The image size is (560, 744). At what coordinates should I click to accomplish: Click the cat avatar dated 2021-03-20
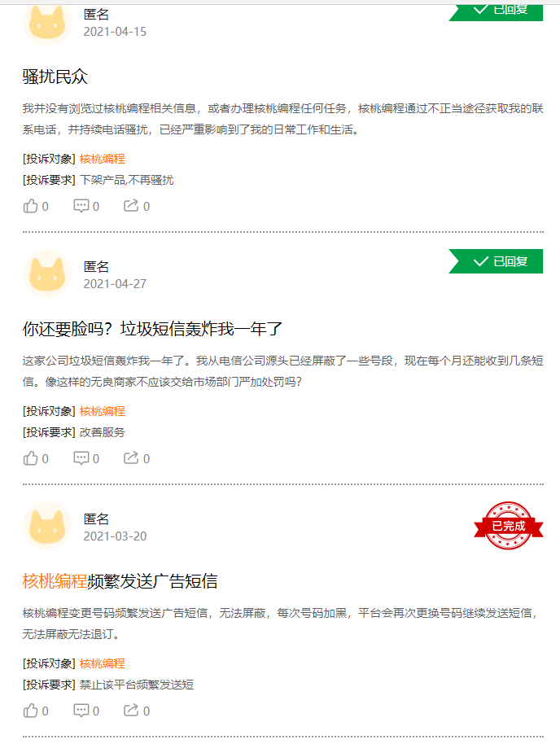coord(47,527)
